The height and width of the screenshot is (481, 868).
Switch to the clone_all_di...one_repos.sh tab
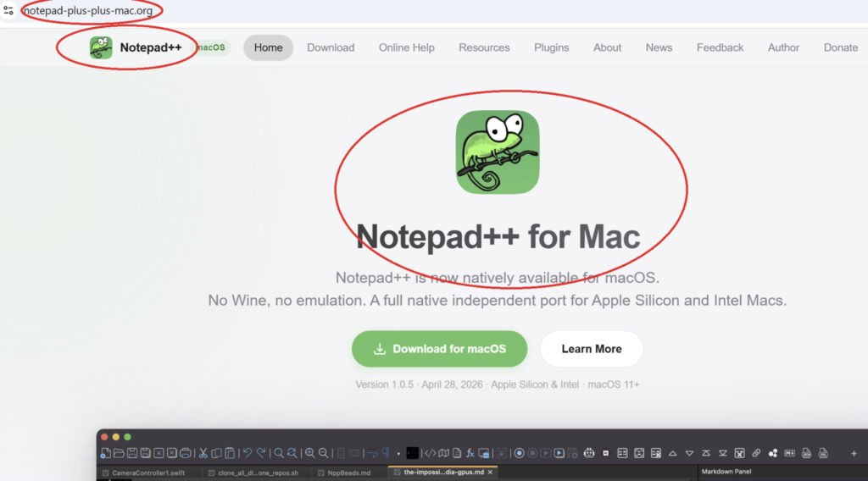[x=253, y=473]
